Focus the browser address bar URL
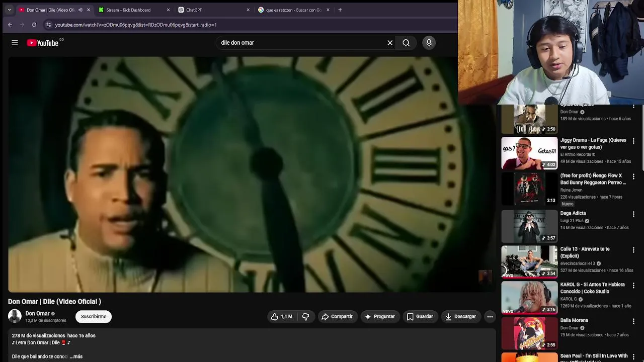644x362 pixels. coord(136,25)
